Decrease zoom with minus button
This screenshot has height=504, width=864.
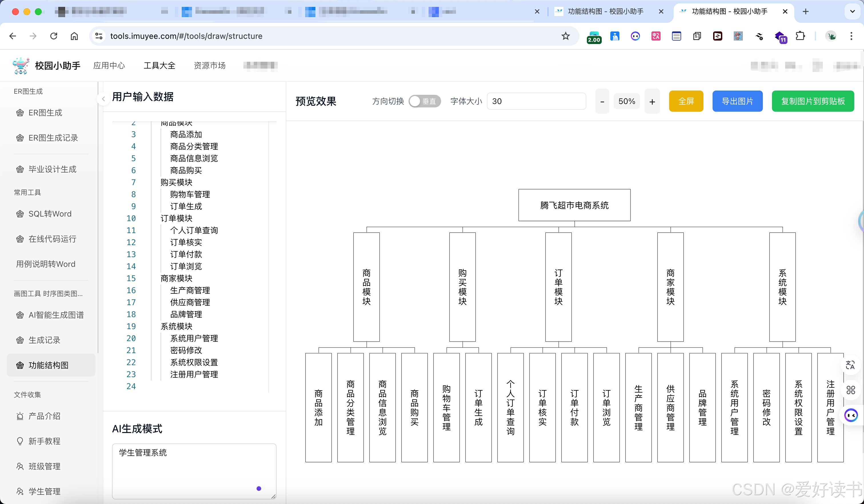click(602, 101)
